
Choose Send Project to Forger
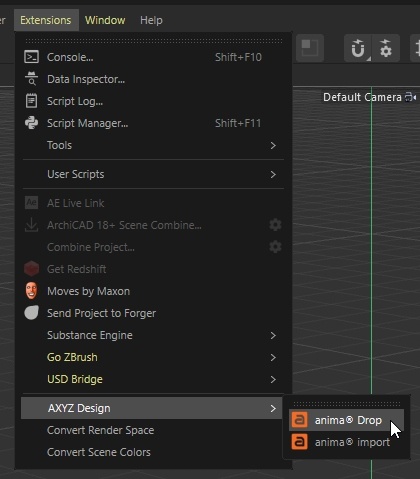click(x=153, y=313)
